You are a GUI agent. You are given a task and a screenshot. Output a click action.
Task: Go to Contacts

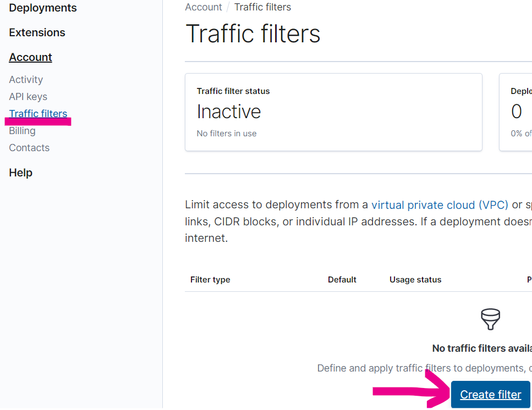coord(29,148)
